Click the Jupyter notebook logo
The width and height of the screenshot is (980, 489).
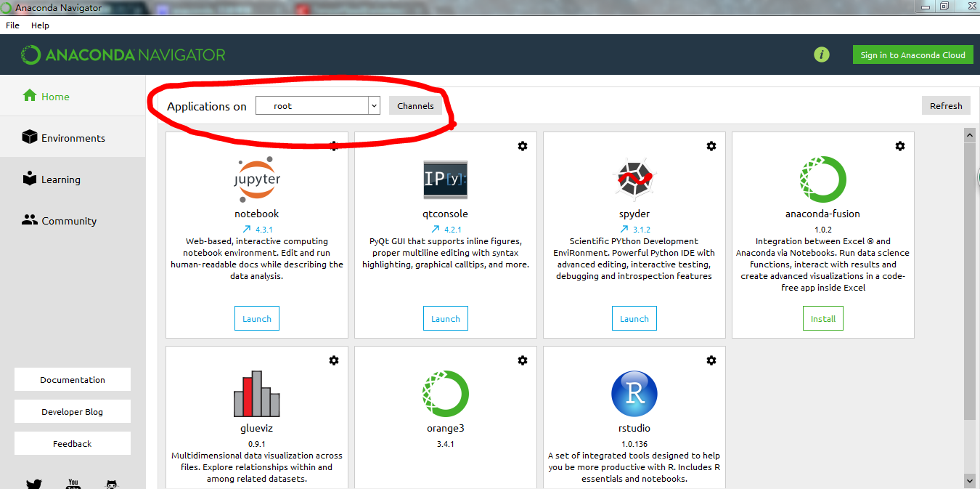(256, 178)
